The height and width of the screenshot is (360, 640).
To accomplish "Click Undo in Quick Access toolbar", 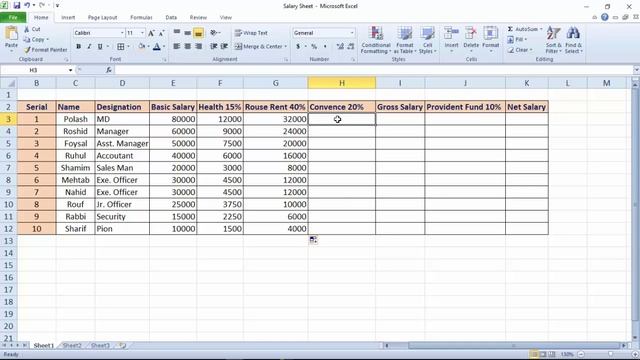I will point(27,6).
